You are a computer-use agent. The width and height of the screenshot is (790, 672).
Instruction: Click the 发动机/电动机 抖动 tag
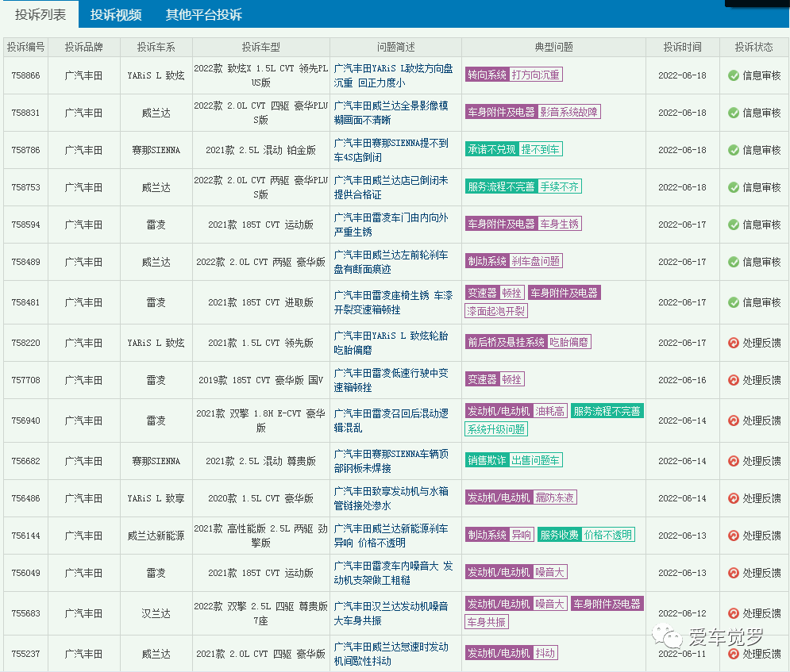point(511,653)
